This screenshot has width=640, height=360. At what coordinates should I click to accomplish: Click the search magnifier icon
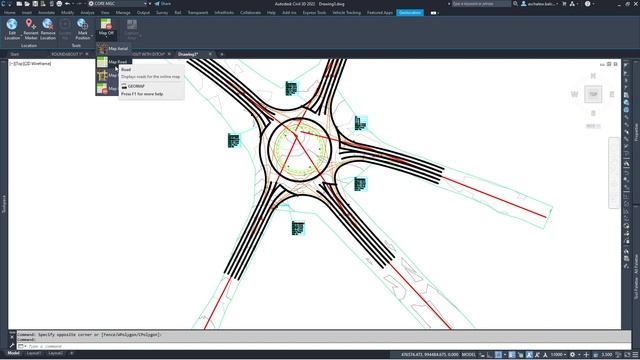pyautogui.click(x=516, y=4)
